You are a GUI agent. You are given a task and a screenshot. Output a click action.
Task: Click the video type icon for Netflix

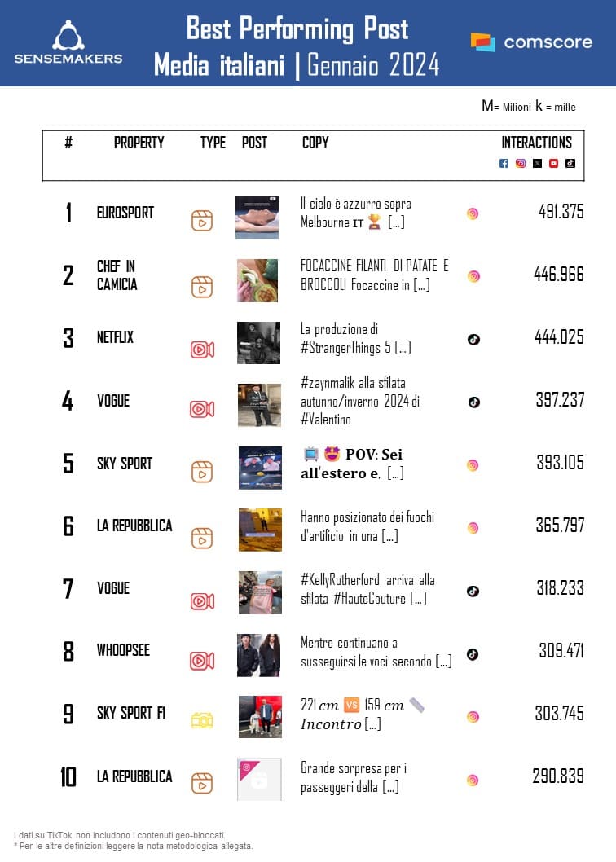201,350
